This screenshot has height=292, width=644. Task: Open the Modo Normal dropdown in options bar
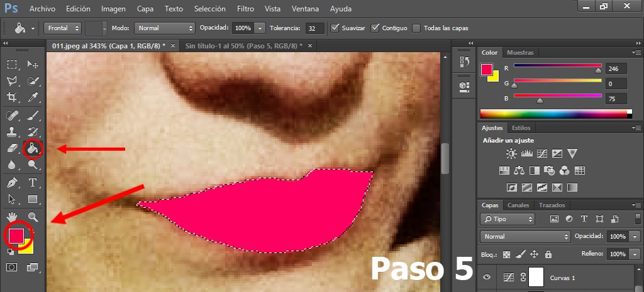(164, 28)
